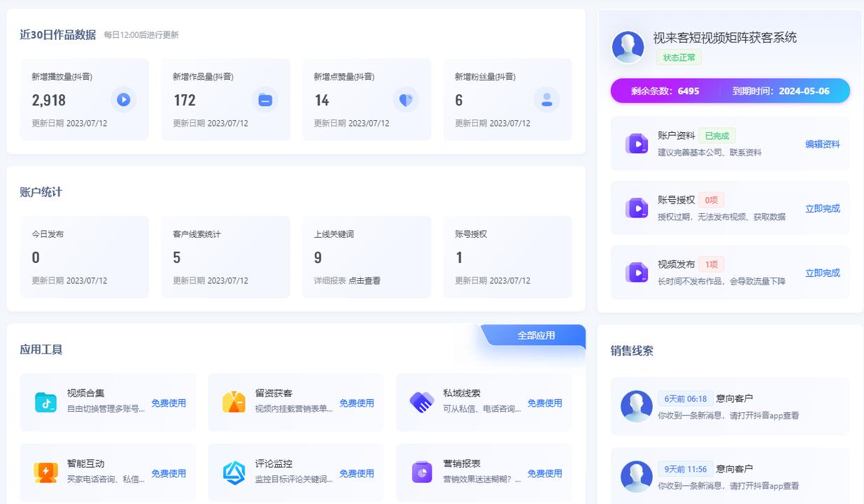The image size is (864, 504).
Task: Click 建议完善基本公司、联系资料 description
Action: pyautogui.click(x=709, y=152)
